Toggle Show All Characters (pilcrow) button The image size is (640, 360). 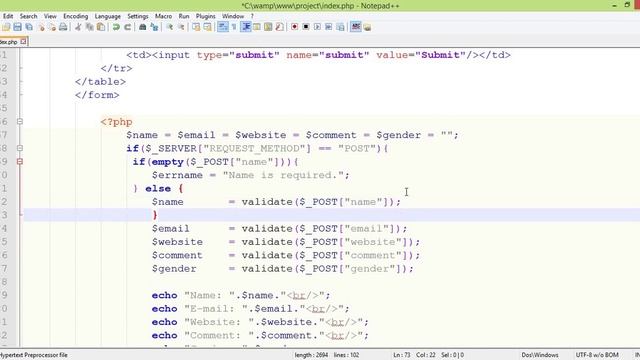pyautogui.click(x=234, y=27)
